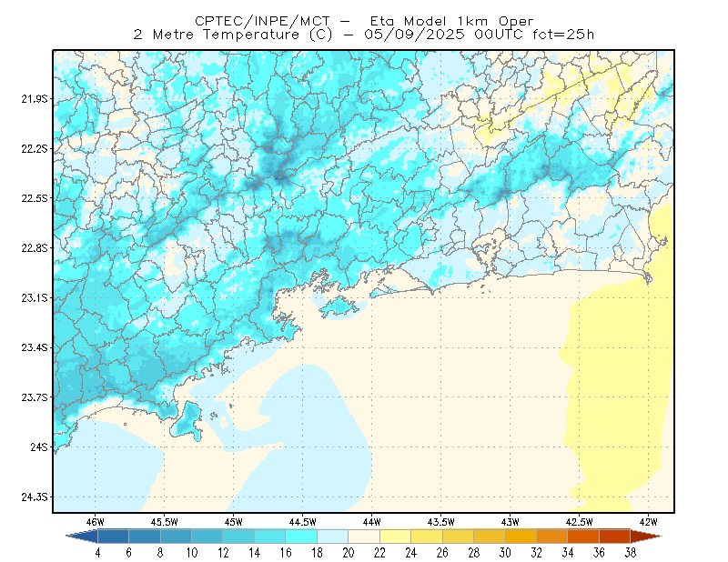Click the 22–24 light yellow legend swatch
Viewport: 728px width, 562px height.
[x=396, y=536]
